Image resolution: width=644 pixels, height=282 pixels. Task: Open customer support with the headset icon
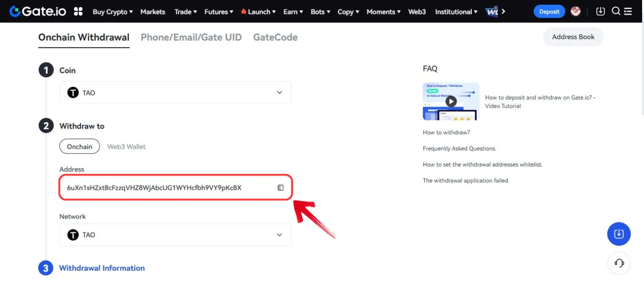[619, 263]
